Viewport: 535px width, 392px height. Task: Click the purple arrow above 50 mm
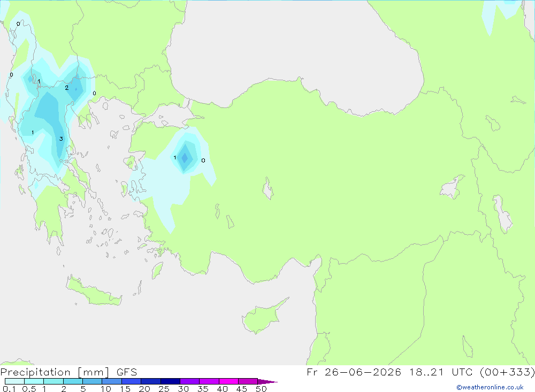(267, 382)
